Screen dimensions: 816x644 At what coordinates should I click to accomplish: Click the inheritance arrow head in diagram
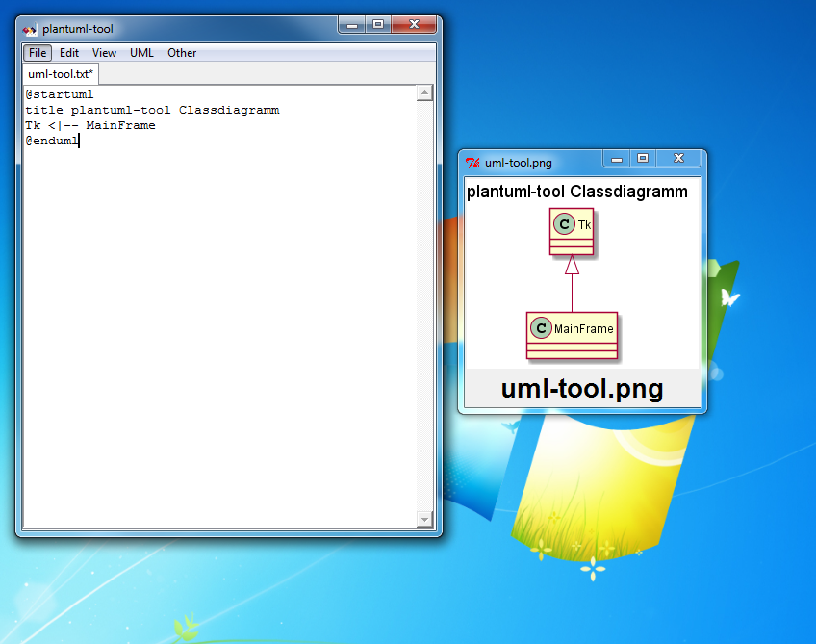572,265
